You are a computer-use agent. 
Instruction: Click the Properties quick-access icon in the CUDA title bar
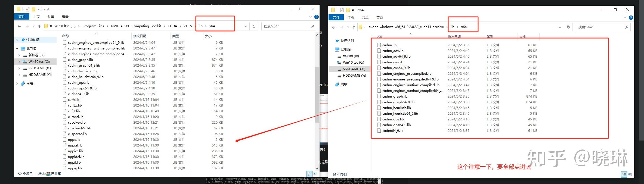tap(27, 9)
